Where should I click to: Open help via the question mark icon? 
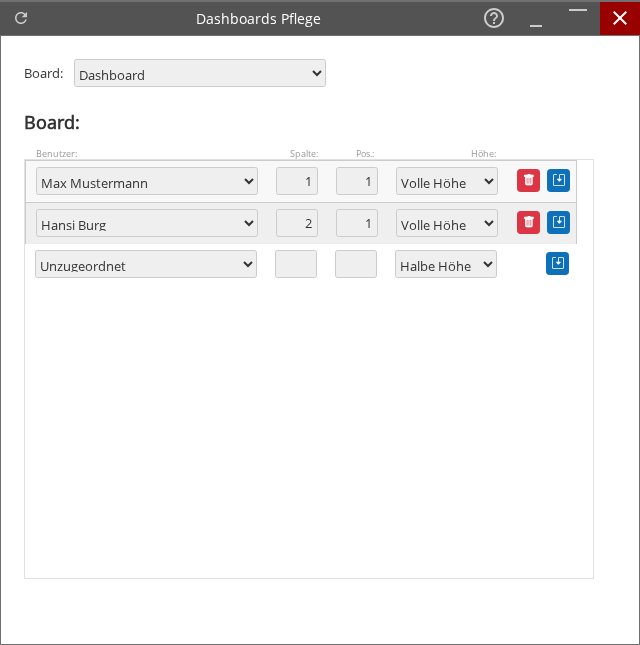click(x=493, y=18)
